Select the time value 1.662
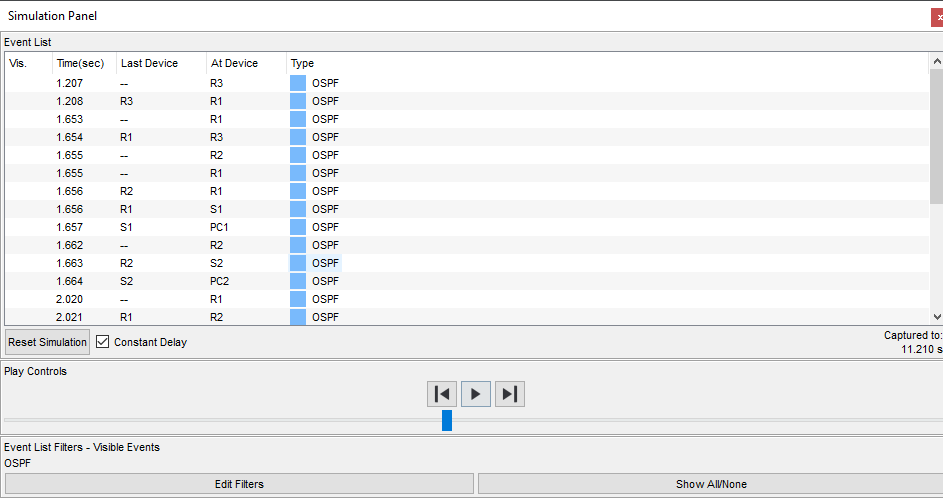The width and height of the screenshot is (943, 499). [x=70, y=245]
